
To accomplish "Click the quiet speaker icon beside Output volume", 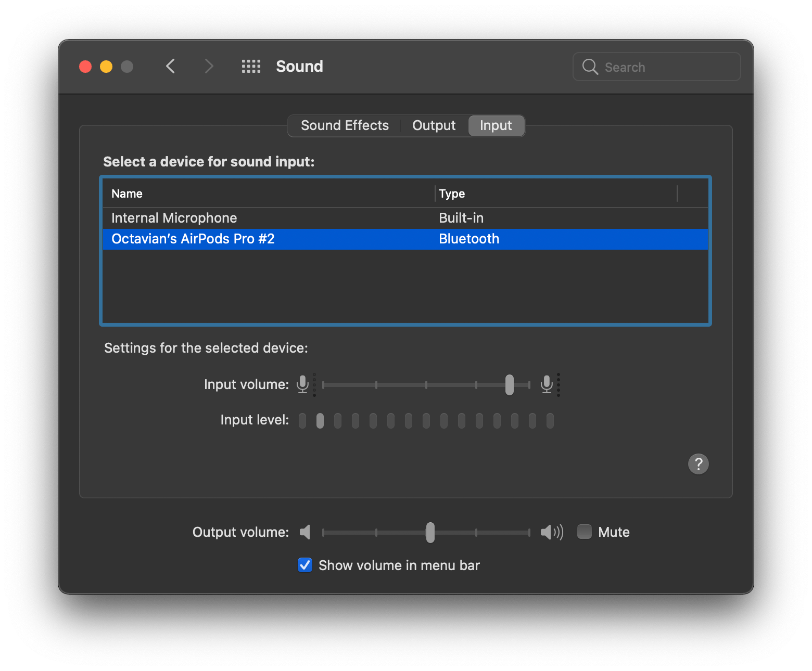I will [x=305, y=532].
